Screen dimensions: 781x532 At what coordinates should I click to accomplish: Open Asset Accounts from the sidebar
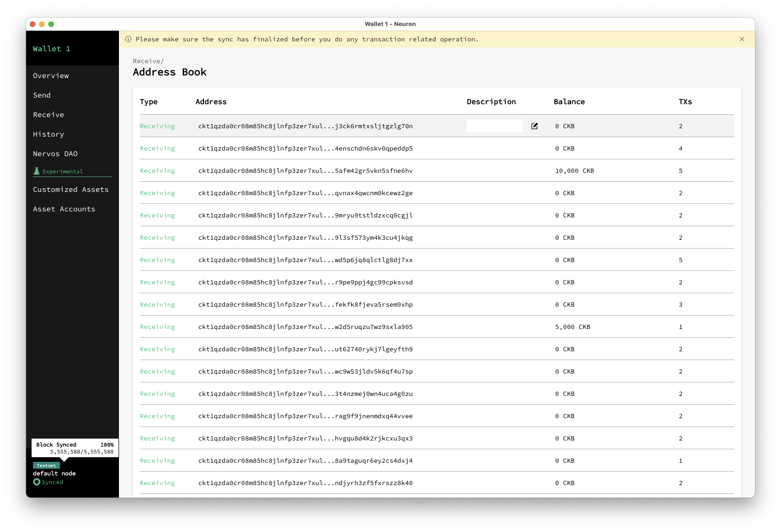(x=64, y=209)
